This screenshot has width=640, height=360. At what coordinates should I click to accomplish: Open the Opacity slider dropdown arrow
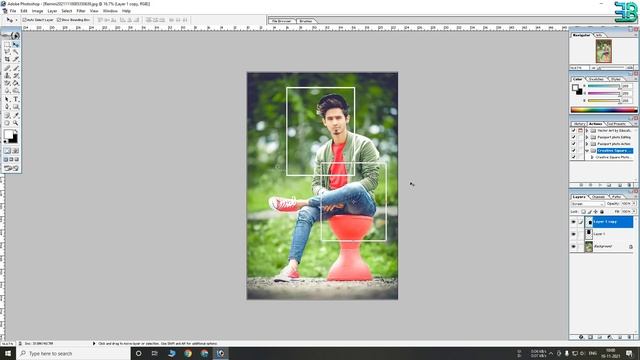tap(634, 203)
